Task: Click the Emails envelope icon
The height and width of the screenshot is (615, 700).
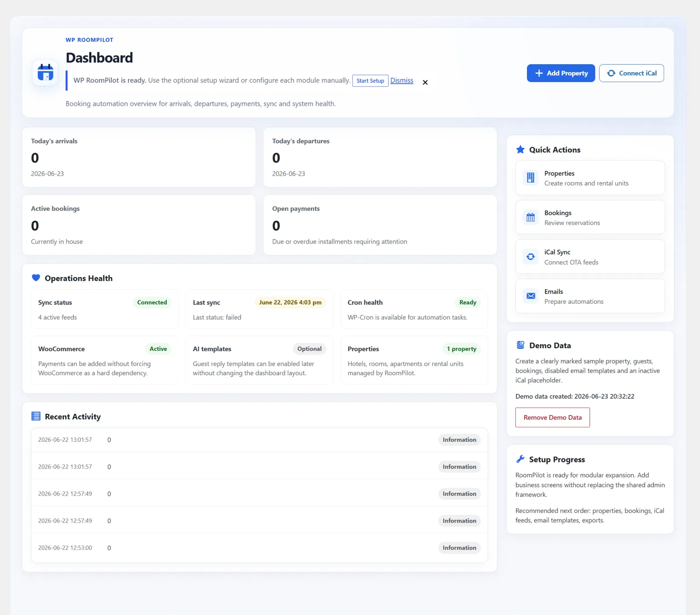Action: click(531, 296)
